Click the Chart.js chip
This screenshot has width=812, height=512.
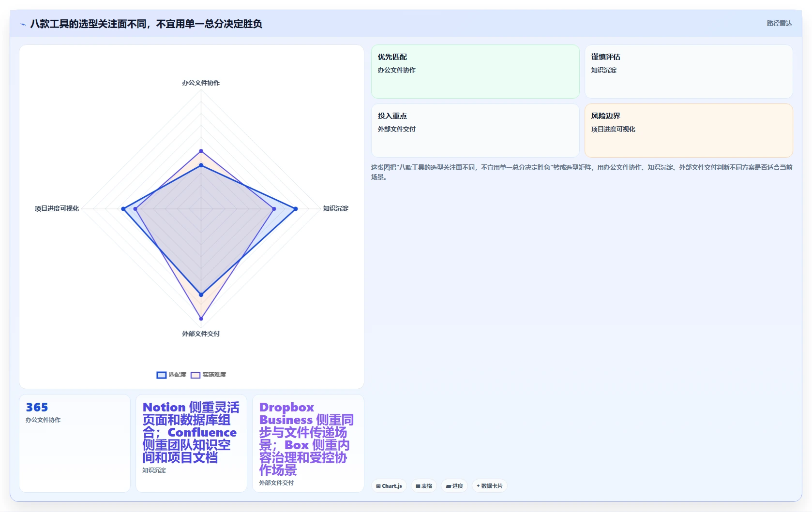pyautogui.click(x=389, y=486)
